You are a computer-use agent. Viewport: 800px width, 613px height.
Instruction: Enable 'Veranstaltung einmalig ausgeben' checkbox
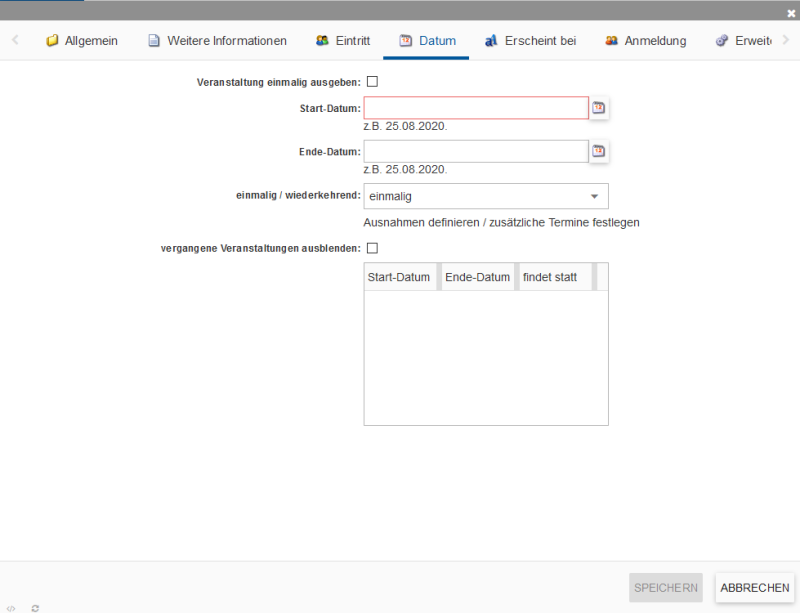372,82
